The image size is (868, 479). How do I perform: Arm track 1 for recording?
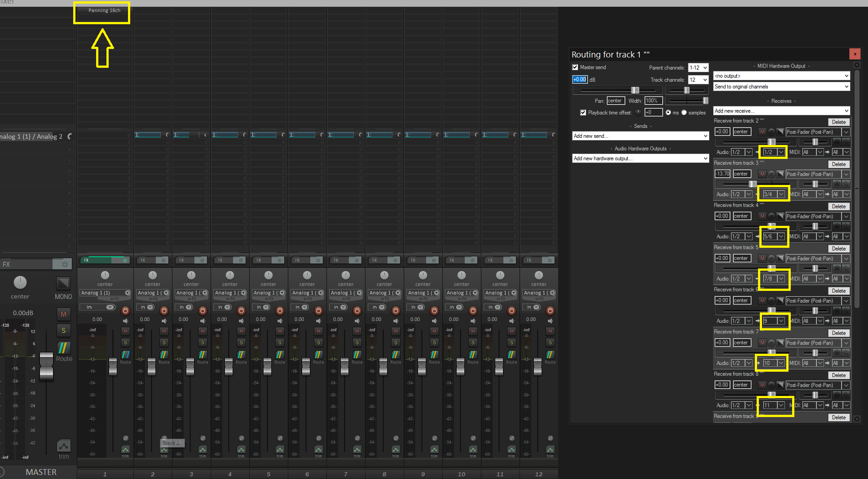click(x=125, y=311)
